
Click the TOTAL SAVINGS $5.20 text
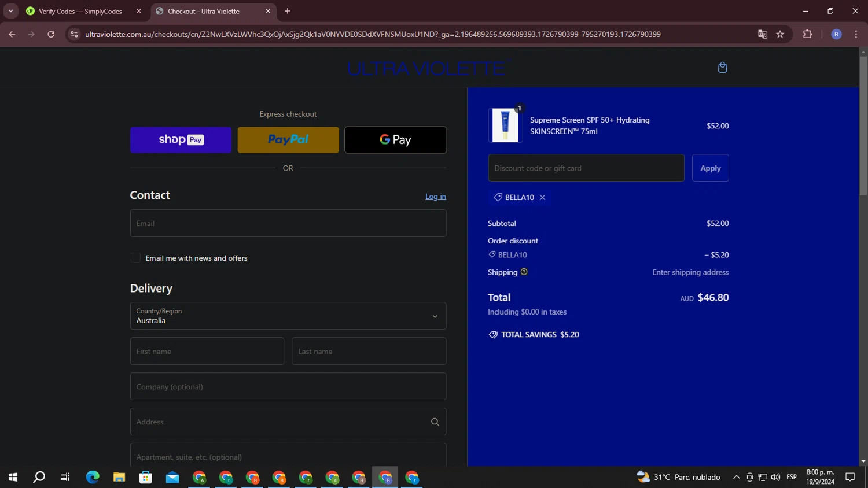(x=540, y=334)
